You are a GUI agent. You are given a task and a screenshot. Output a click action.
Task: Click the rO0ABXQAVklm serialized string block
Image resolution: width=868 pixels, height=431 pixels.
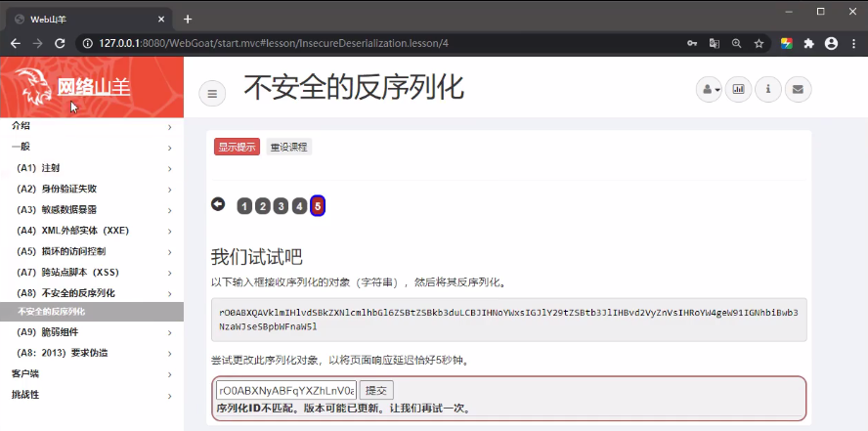click(x=508, y=320)
